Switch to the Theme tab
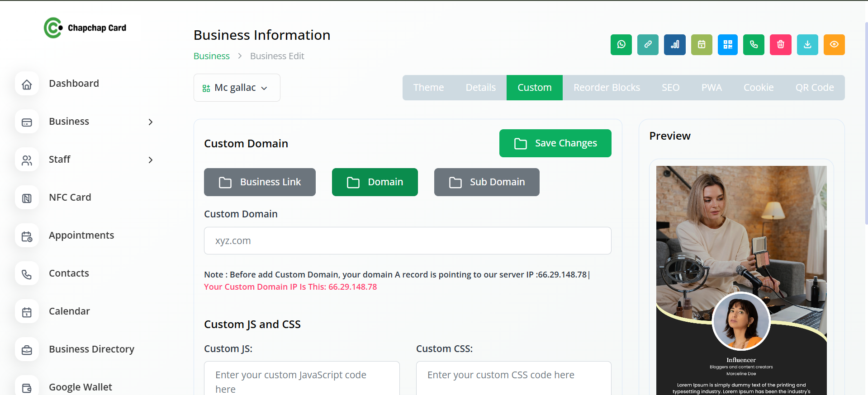The height and width of the screenshot is (395, 868). click(428, 88)
